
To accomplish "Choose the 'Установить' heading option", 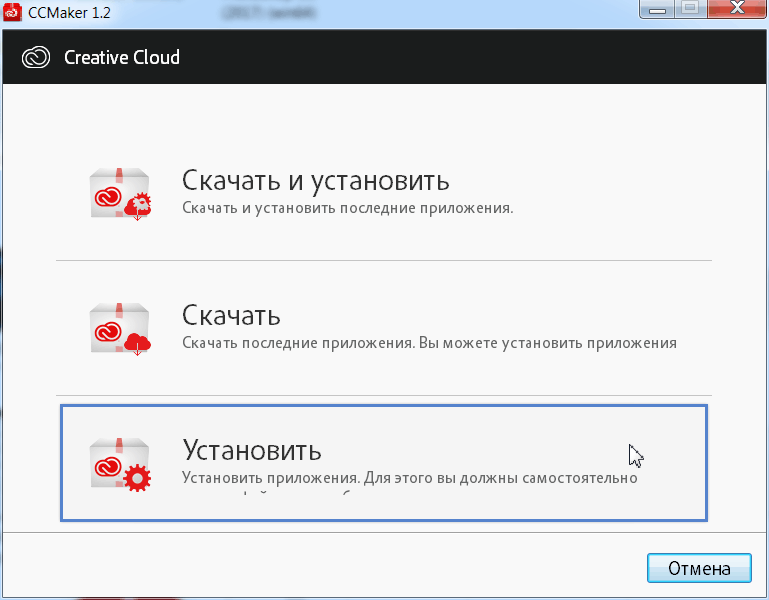I will click(x=252, y=450).
